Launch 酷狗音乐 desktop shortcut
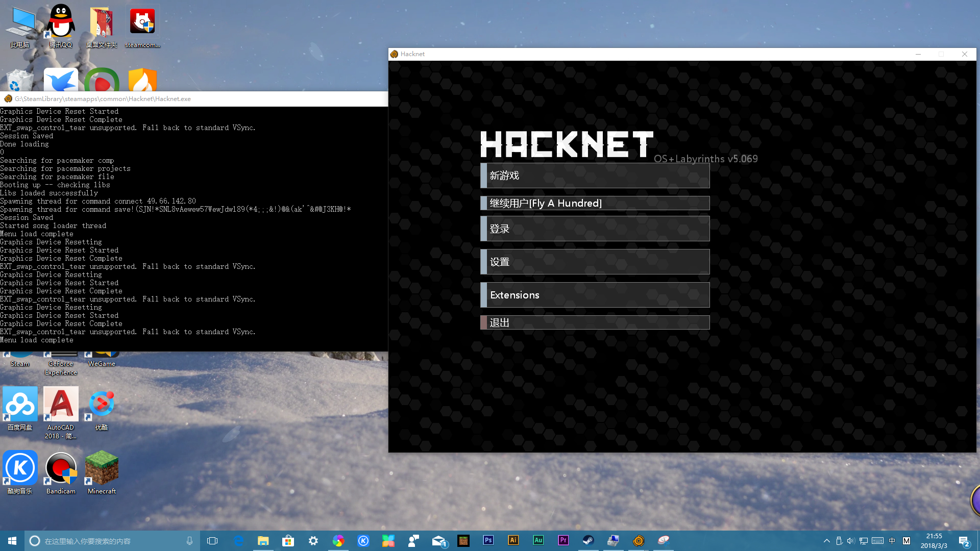 (20, 472)
